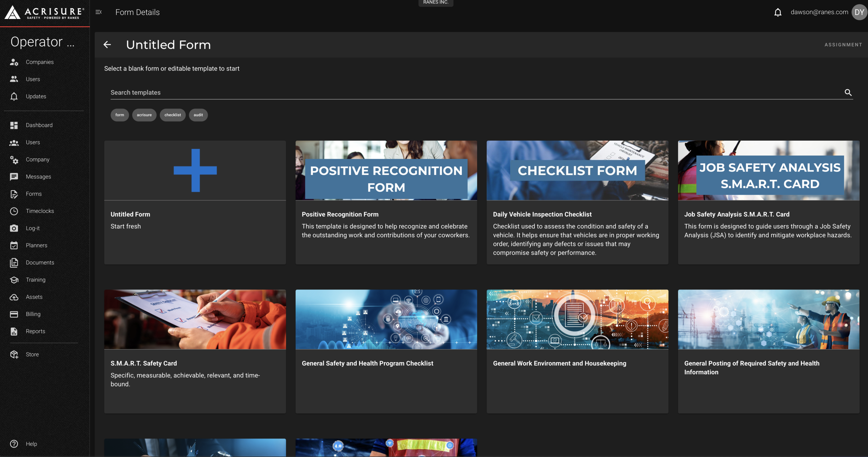Collapse sidebar with the menu toggle icon
868x457 pixels.
pyautogui.click(x=99, y=12)
